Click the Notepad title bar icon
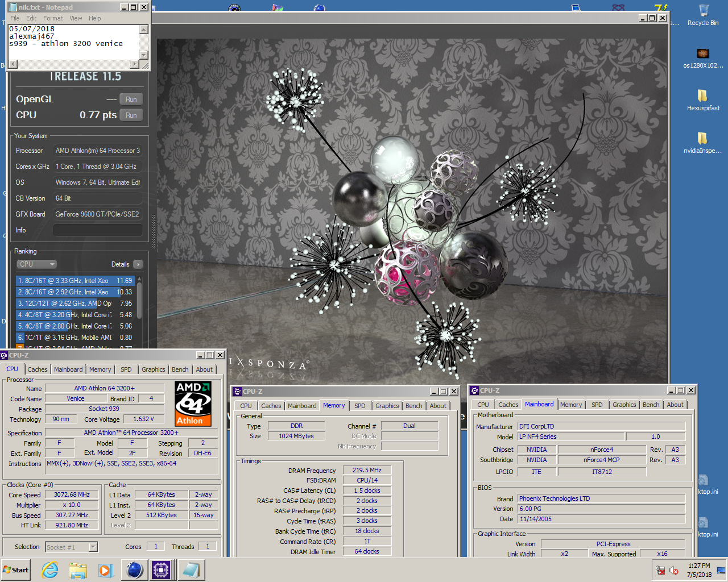Screen dimensions: 728x582 [13, 7]
